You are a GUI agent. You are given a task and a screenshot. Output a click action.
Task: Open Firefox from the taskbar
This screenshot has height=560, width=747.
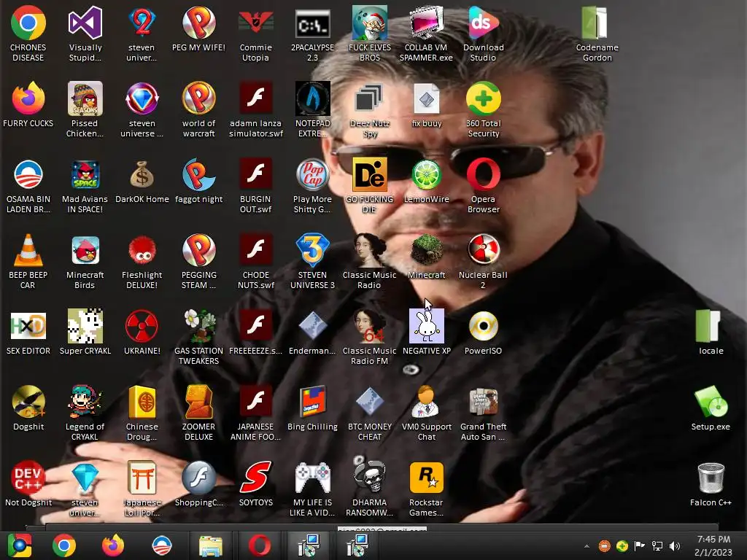113,545
